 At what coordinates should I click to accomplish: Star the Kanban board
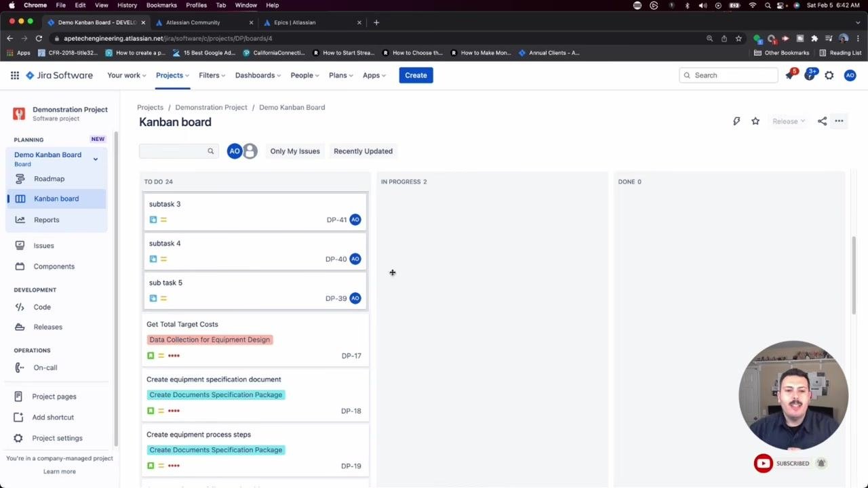(x=755, y=121)
